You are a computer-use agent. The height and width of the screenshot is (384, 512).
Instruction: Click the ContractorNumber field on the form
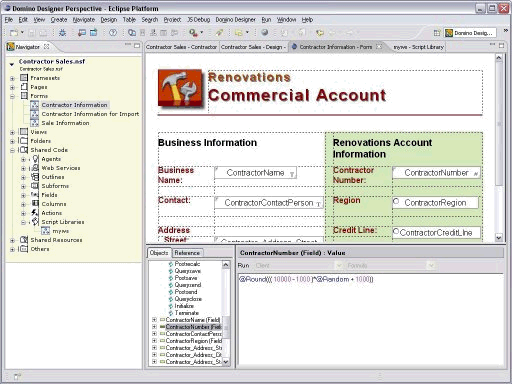pos(436,173)
